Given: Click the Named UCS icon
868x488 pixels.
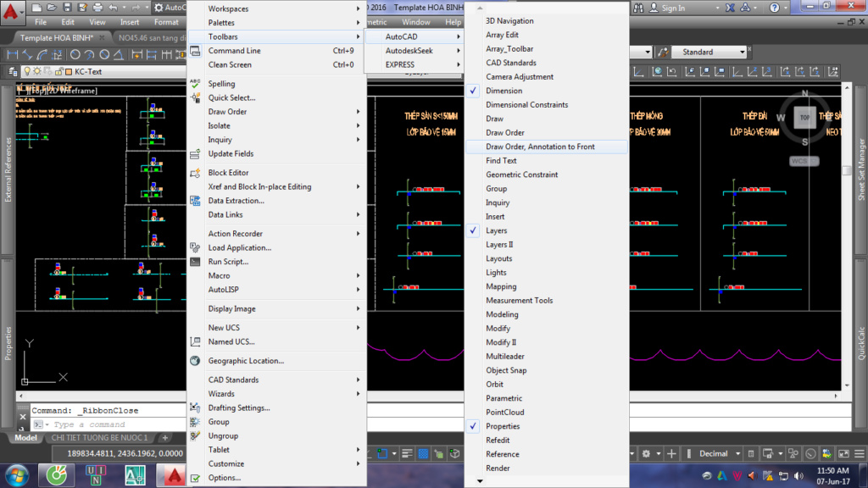Looking at the screenshot, I should (195, 342).
